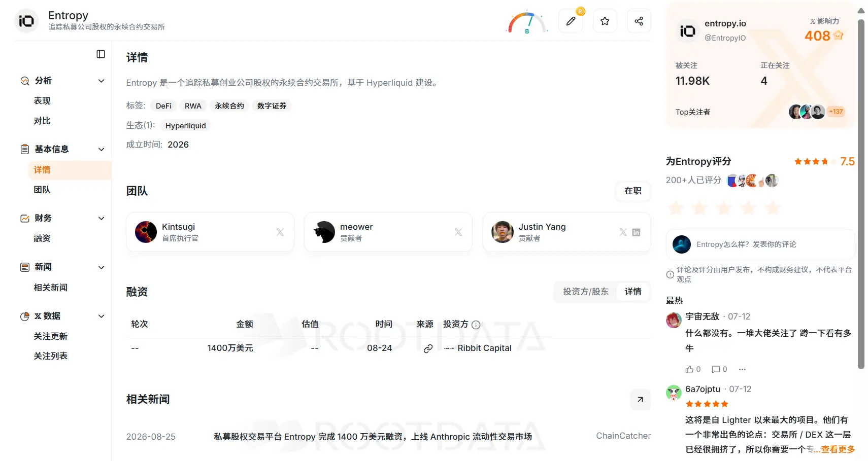Open 6a7ojptu's user profile
This screenshot has height=461, width=868.
[703, 389]
